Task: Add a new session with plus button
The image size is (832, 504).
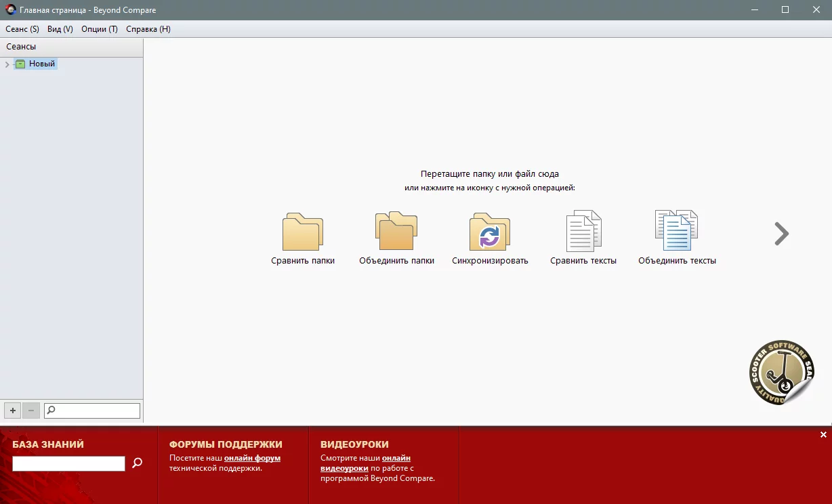Action: click(x=13, y=411)
